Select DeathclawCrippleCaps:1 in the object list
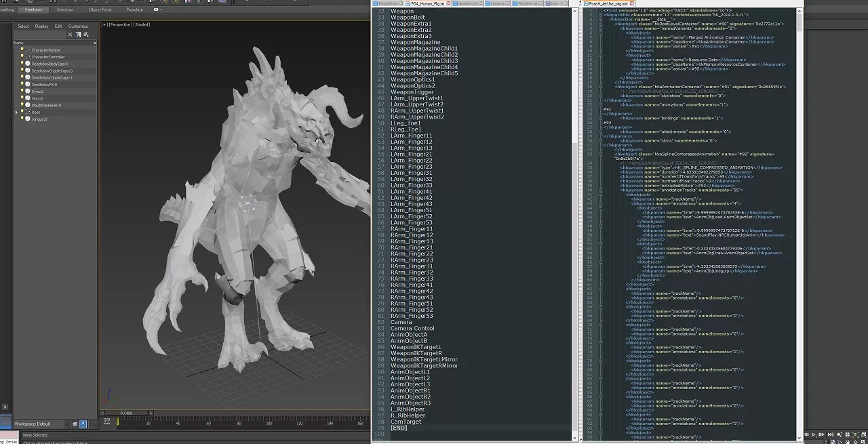 [x=52, y=77]
